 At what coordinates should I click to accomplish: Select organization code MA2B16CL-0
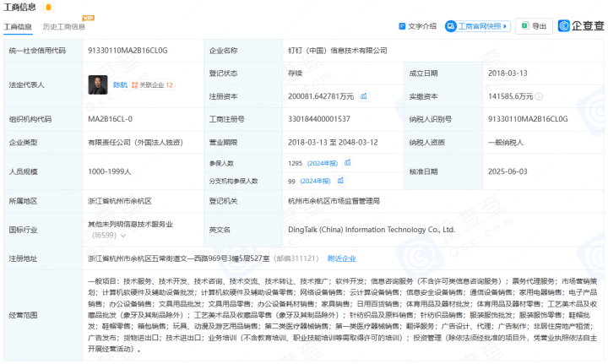click(x=110, y=119)
